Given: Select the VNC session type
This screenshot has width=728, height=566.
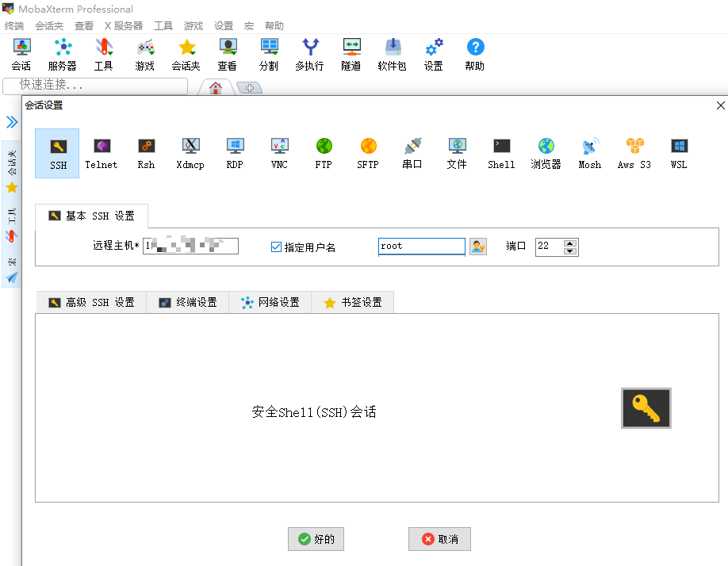Looking at the screenshot, I should (x=279, y=153).
